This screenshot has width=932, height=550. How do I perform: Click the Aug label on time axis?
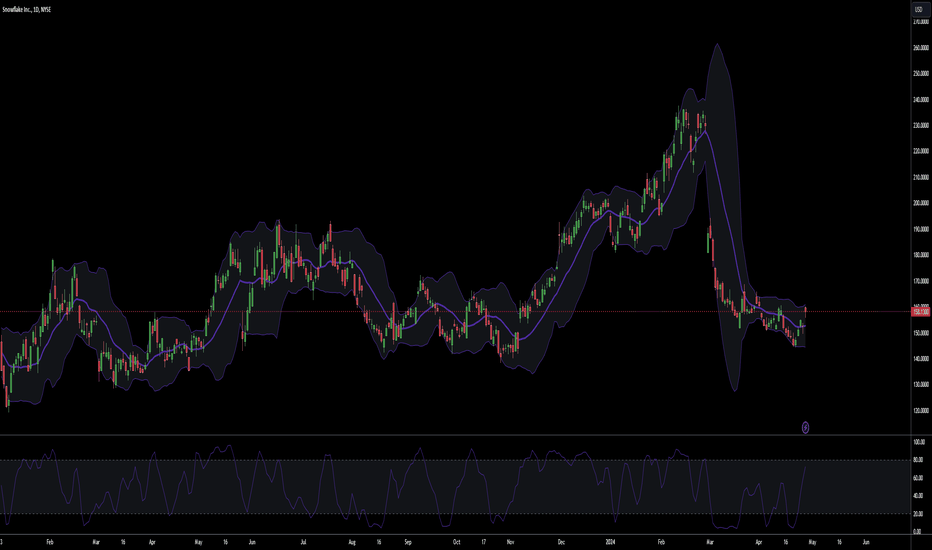click(x=352, y=542)
